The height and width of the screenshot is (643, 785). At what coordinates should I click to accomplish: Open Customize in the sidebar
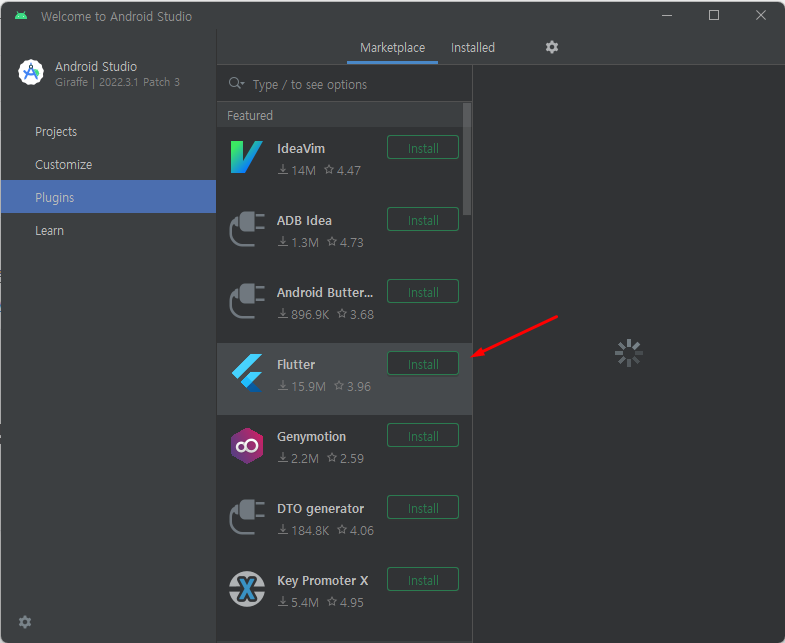coord(108,165)
